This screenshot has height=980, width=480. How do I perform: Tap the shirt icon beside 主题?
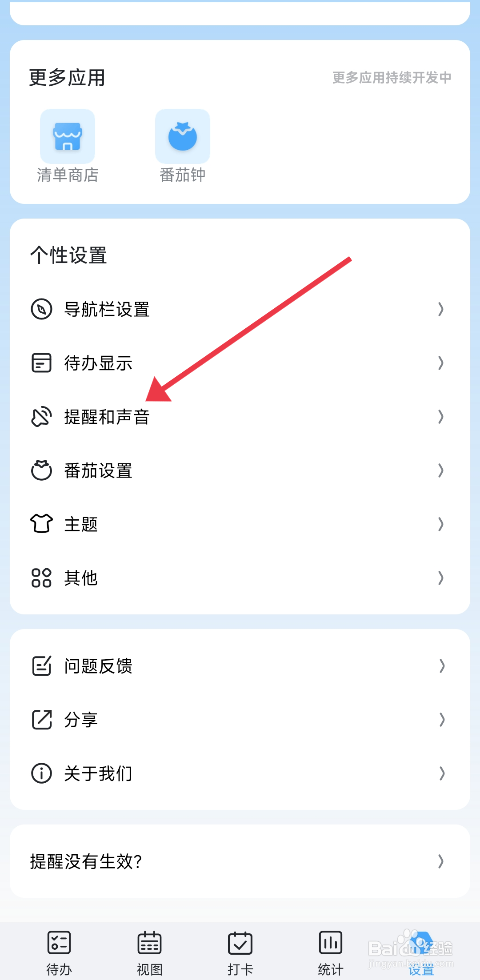pyautogui.click(x=42, y=524)
